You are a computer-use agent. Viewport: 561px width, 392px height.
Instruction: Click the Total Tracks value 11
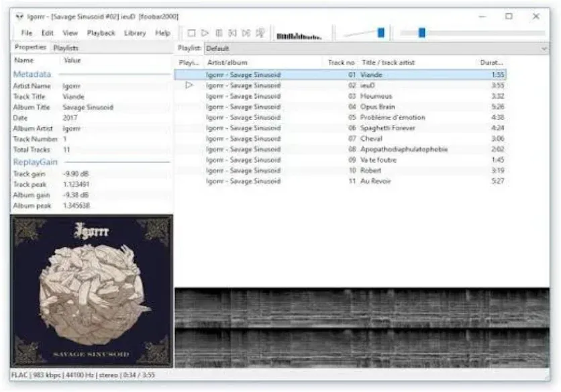click(67, 150)
